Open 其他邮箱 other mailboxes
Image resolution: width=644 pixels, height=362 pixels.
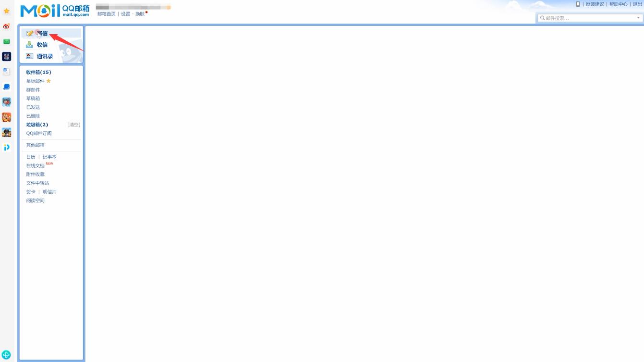click(x=35, y=145)
